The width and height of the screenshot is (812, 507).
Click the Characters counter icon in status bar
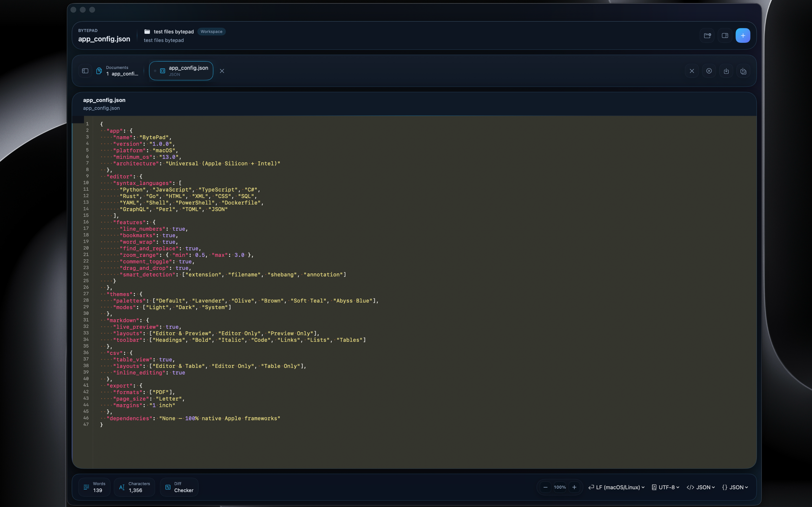tap(122, 487)
